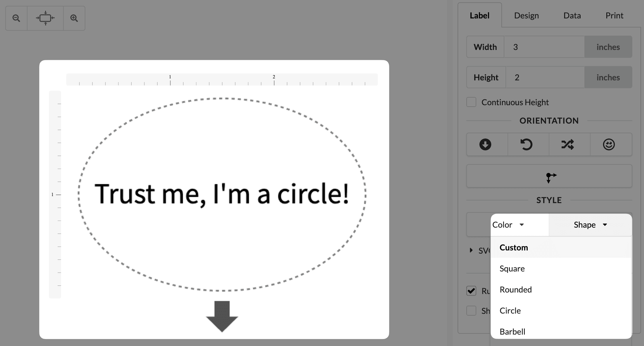Click the Width input field
The height and width of the screenshot is (346, 644).
pyautogui.click(x=544, y=47)
